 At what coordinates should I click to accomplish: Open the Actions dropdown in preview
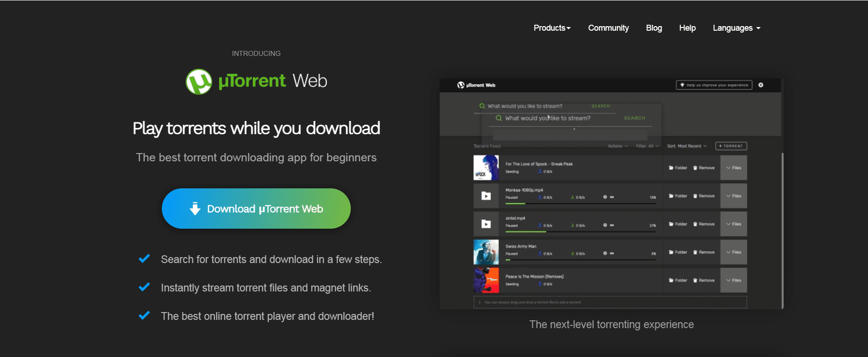coord(617,146)
